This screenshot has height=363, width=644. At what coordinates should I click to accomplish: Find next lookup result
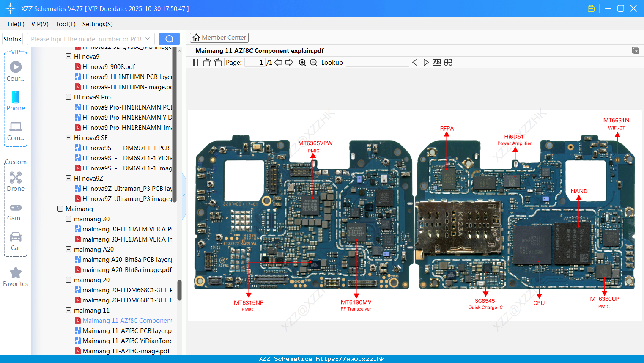426,63
